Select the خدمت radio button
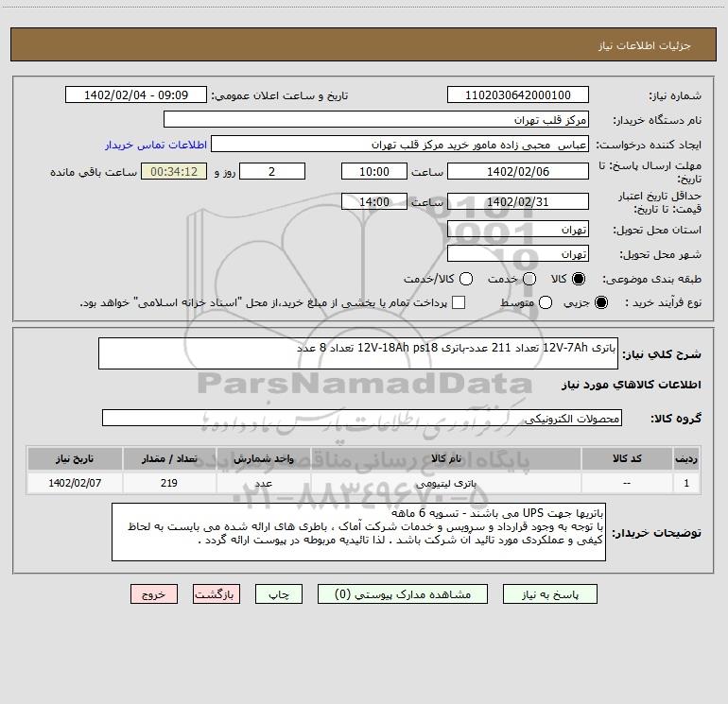 pos(529,279)
